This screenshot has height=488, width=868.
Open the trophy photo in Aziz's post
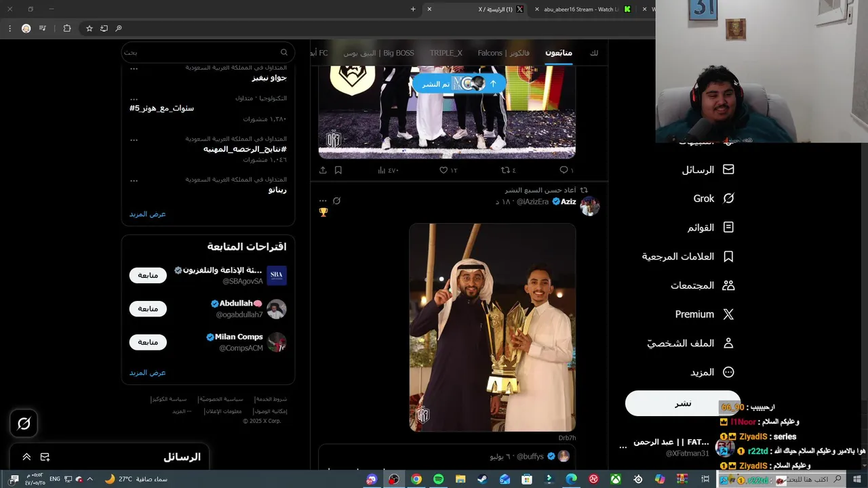[x=492, y=327]
